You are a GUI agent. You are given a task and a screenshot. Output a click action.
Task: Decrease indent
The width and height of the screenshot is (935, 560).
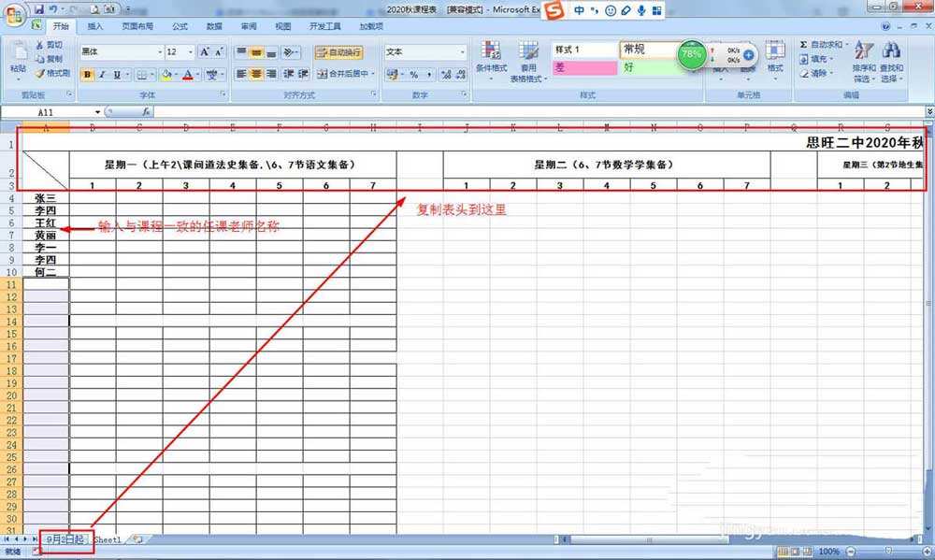click(x=289, y=74)
